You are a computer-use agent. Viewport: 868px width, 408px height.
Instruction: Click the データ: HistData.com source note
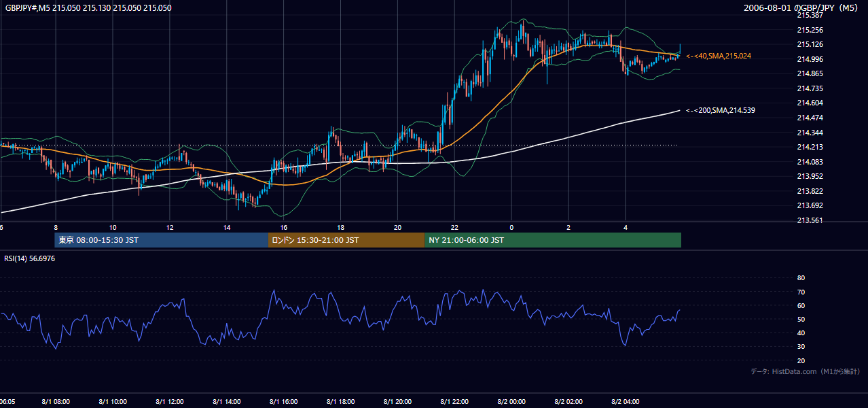tap(806, 371)
